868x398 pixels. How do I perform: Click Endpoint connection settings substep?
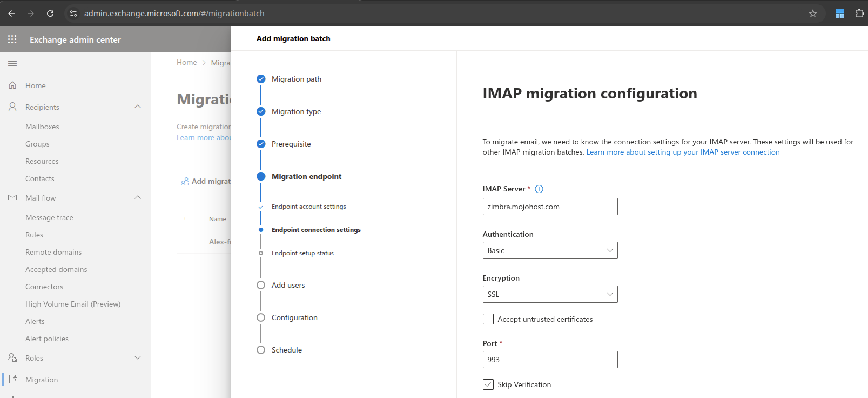[x=316, y=230]
